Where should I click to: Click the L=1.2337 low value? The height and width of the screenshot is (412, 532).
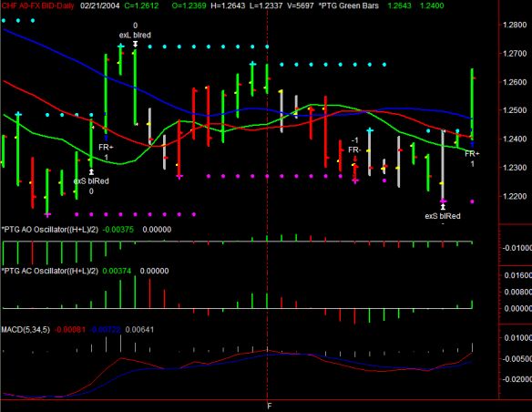(266, 5)
